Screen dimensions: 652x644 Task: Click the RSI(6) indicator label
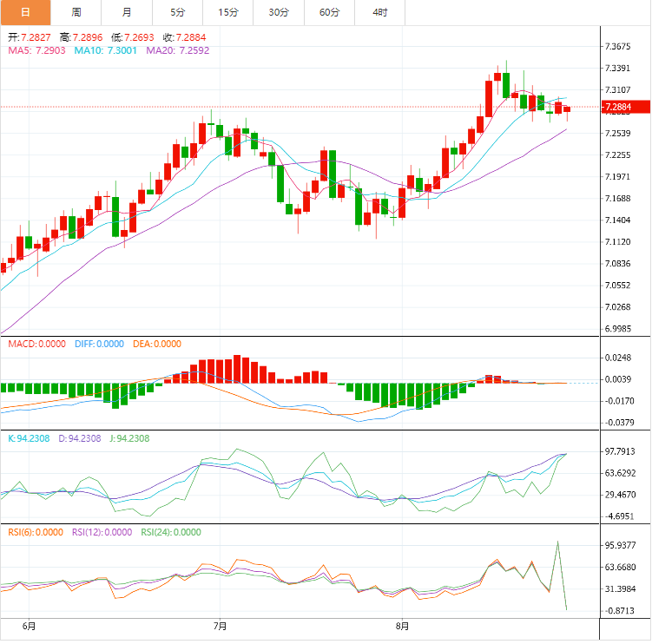tap(36, 533)
